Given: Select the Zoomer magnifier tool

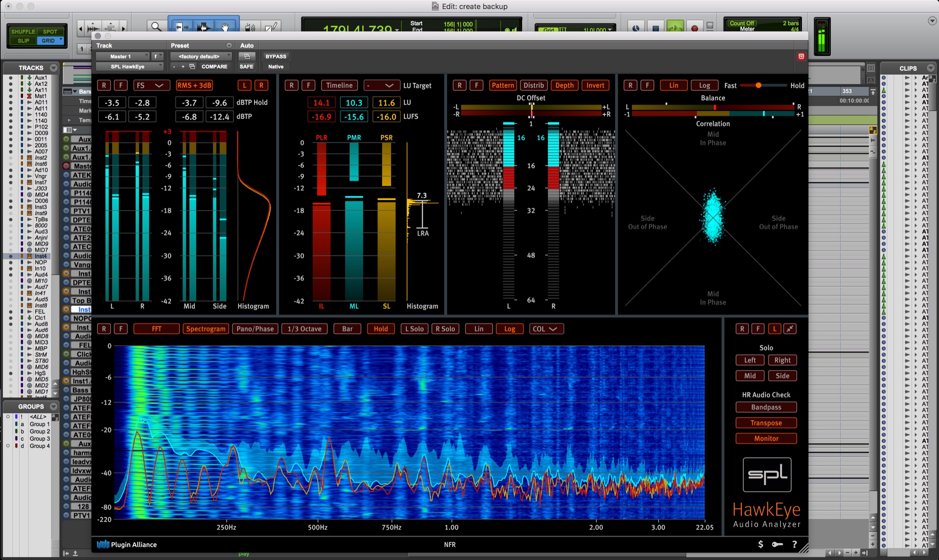Looking at the screenshot, I should [155, 27].
